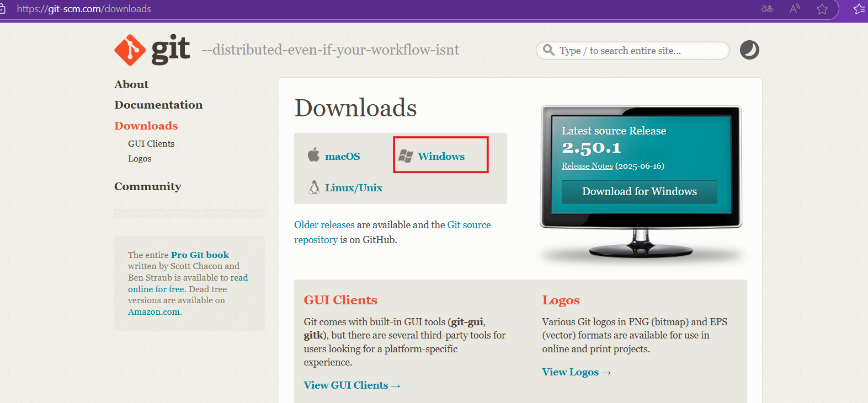Click the tagline distributed-even-if-your-workflow-isnt

click(x=330, y=50)
